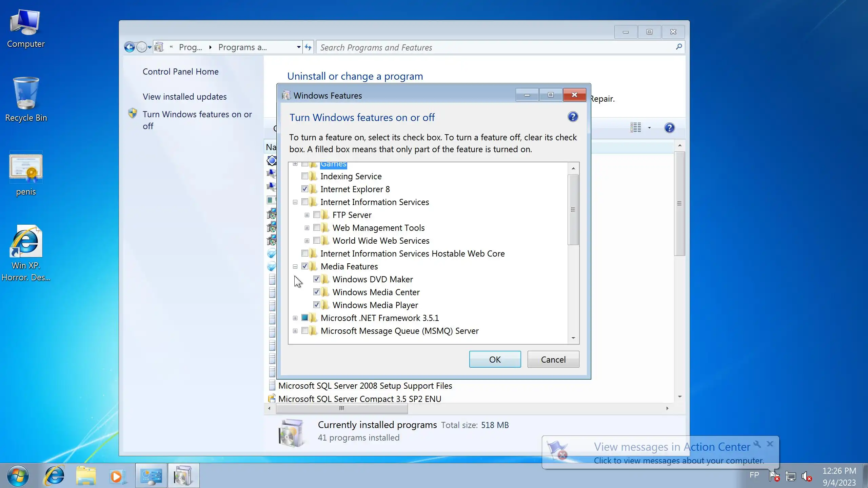Click the refresh button beside address bar
This screenshot has width=868, height=488.
tap(308, 47)
